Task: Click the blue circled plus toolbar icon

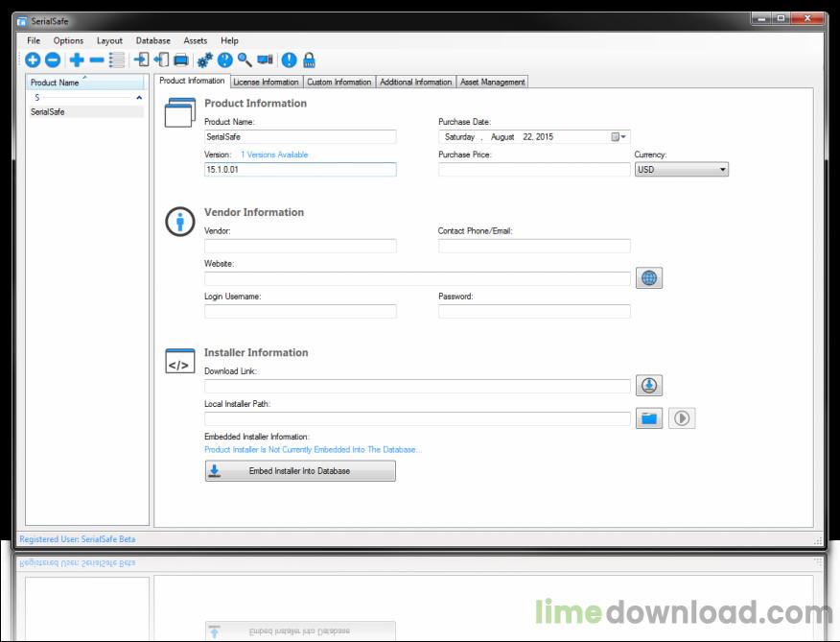Action: pyautogui.click(x=33, y=60)
